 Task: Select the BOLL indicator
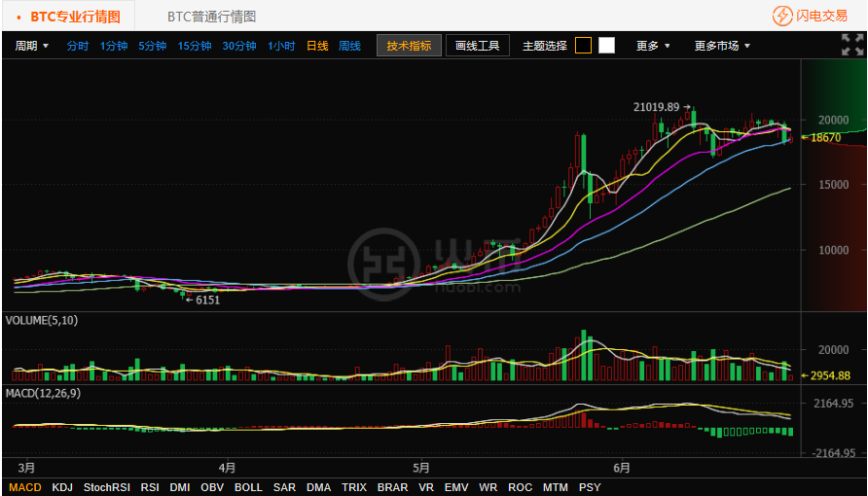(248, 487)
